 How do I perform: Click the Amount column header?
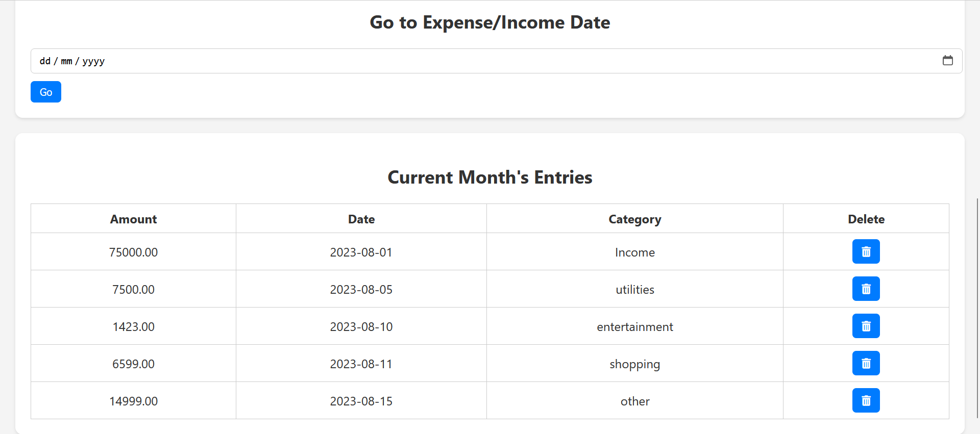click(x=133, y=219)
